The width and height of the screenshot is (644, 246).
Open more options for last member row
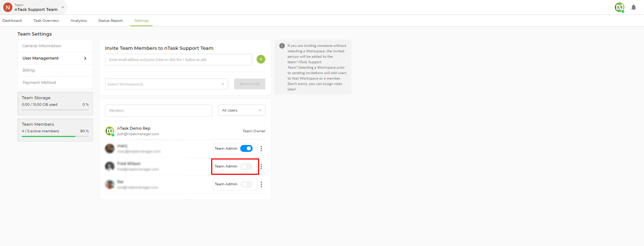(x=261, y=184)
